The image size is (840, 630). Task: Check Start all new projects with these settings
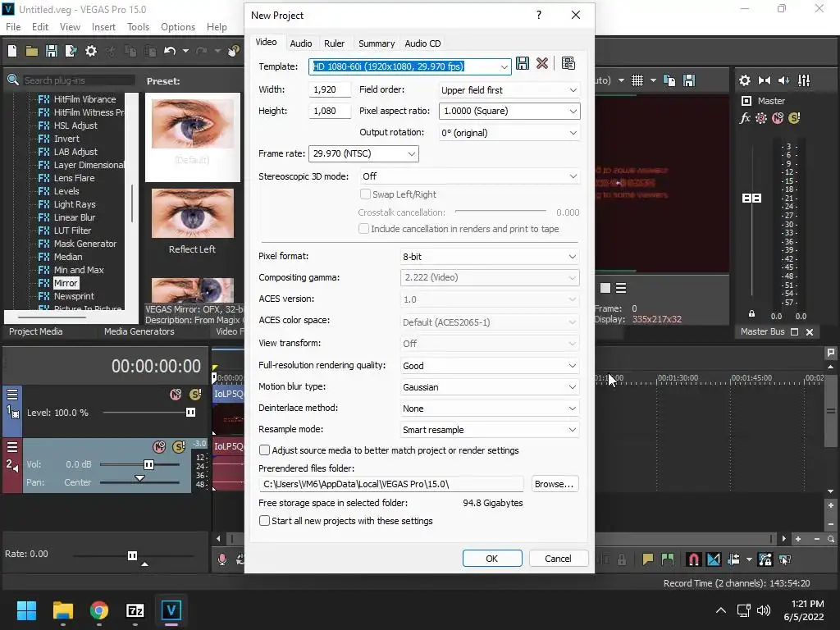264,521
